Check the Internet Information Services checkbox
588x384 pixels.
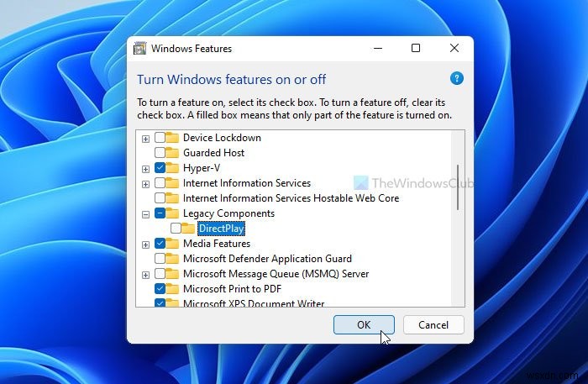pyautogui.click(x=160, y=182)
